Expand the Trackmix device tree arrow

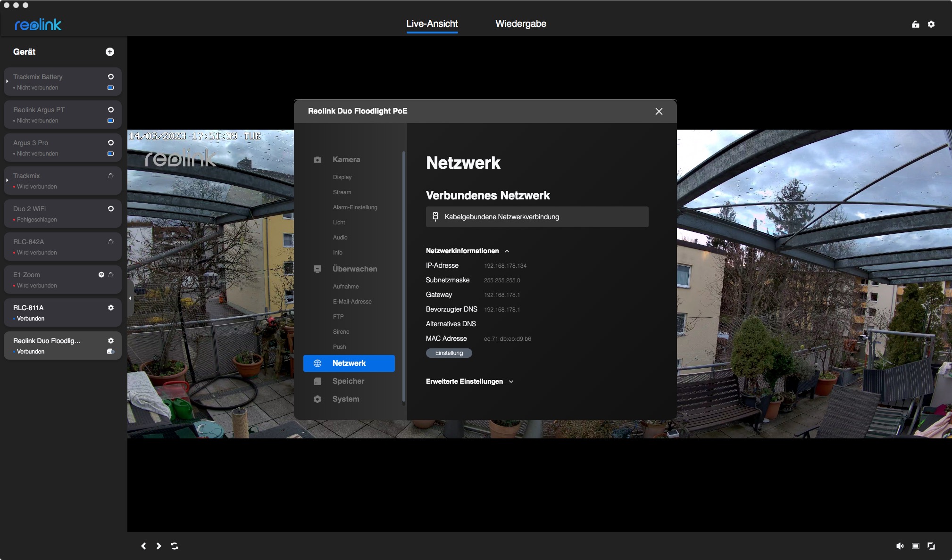pyautogui.click(x=7, y=181)
